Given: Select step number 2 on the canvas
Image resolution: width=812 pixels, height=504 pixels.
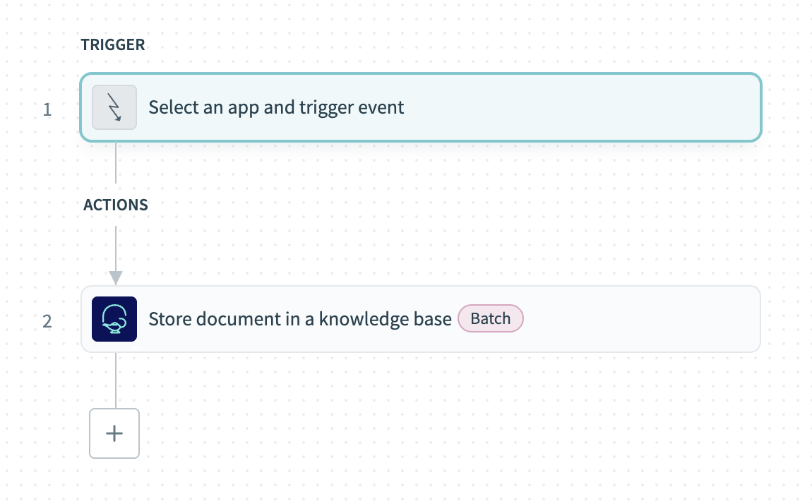Looking at the screenshot, I should click(47, 321).
